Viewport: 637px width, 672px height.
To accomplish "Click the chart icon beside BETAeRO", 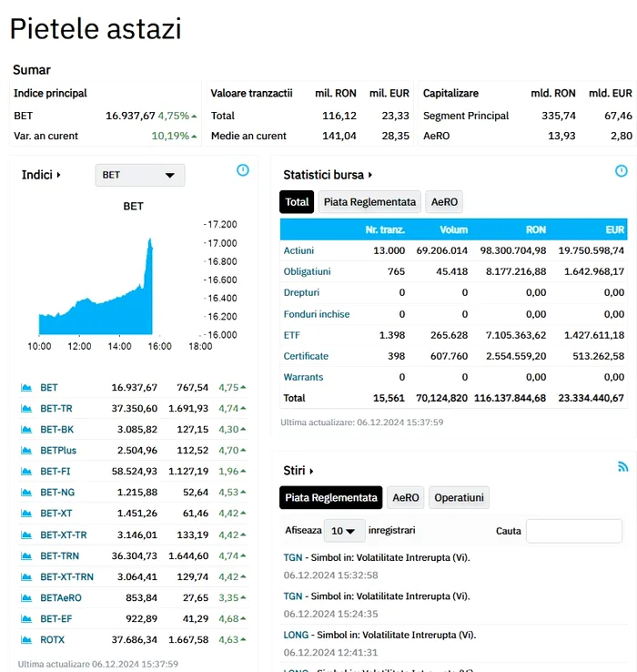I will coord(26,598).
